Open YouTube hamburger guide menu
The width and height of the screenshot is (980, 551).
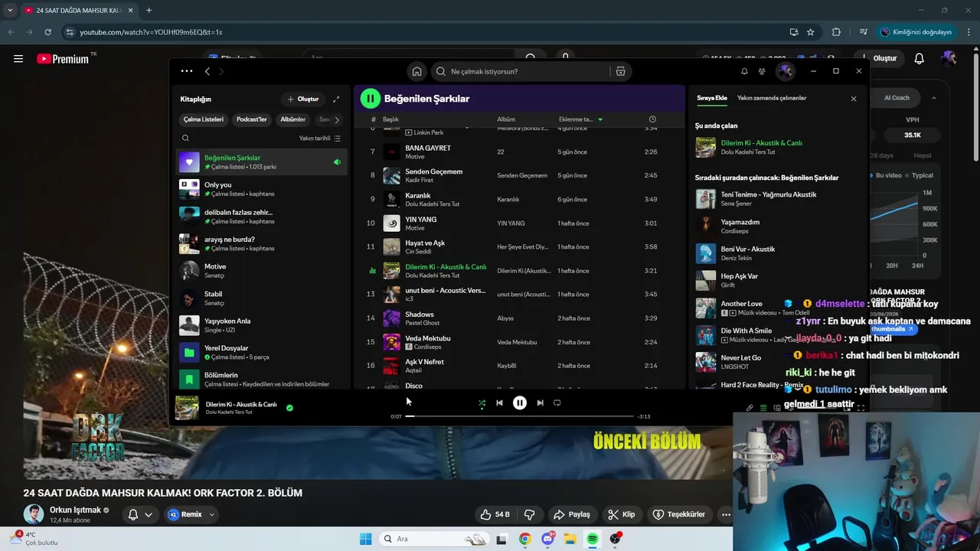point(18,59)
